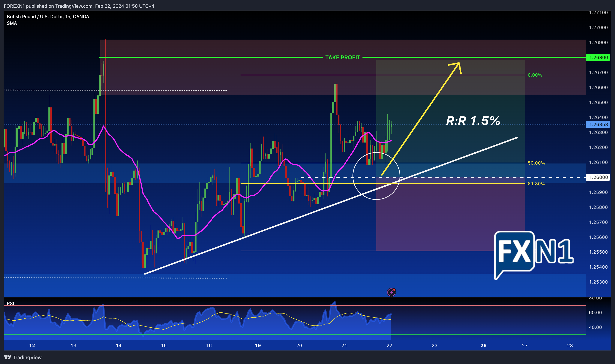Click the RSI pane label

pos(10,303)
